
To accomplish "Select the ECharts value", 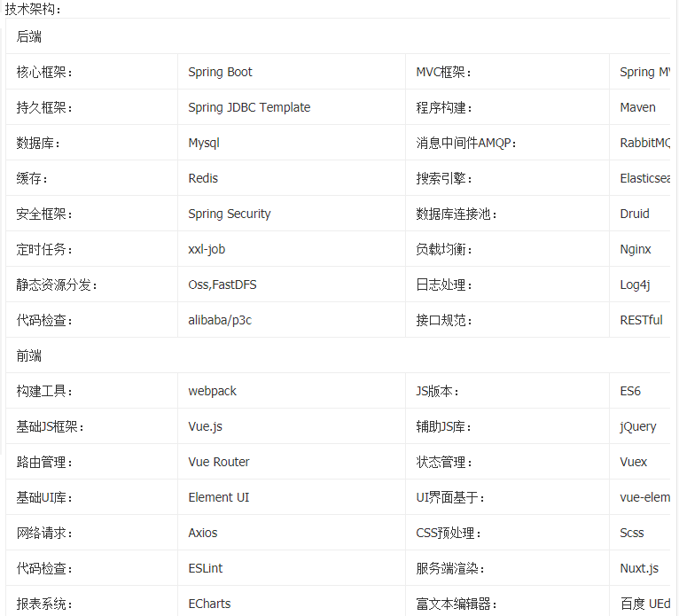I will [209, 604].
